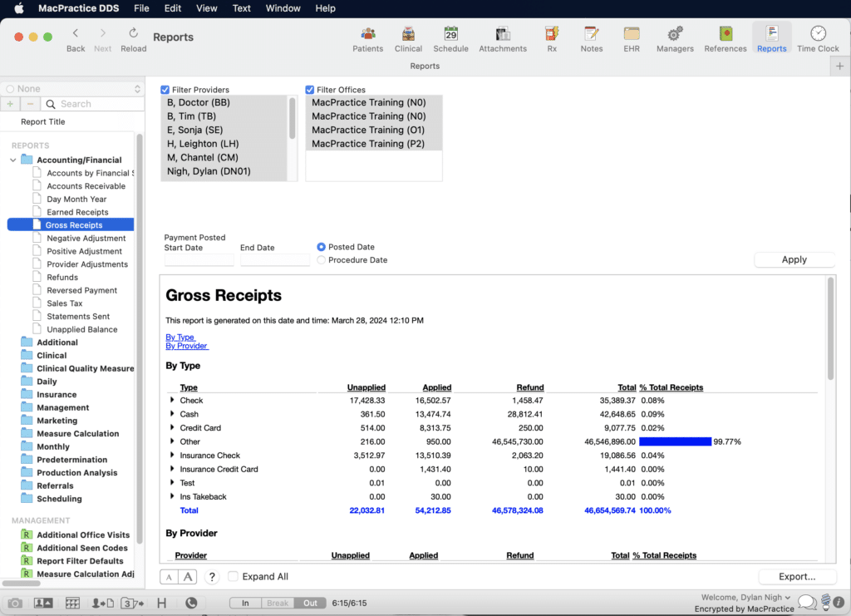The image size is (851, 616).
Task: Click the report area vertical scrollbar
Action: [x=830, y=329]
